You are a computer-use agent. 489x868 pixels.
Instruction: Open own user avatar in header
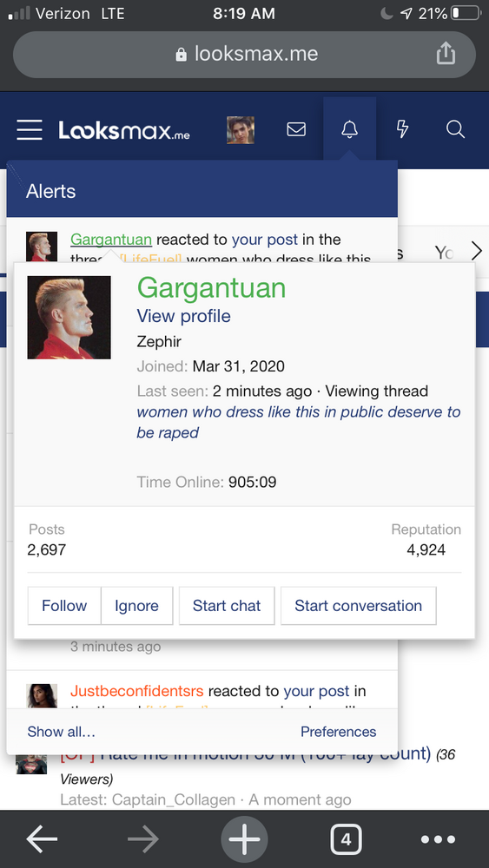click(x=241, y=130)
